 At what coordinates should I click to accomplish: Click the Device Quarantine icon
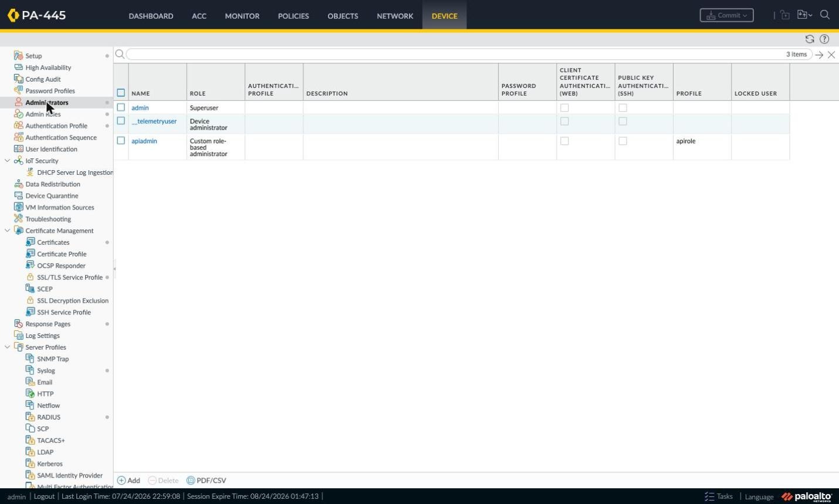18,195
